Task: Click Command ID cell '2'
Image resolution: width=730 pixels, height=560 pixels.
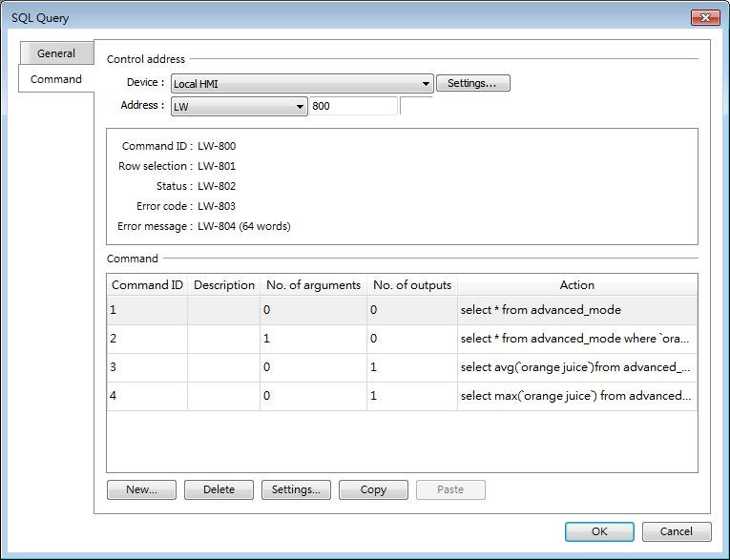Action: coord(147,339)
